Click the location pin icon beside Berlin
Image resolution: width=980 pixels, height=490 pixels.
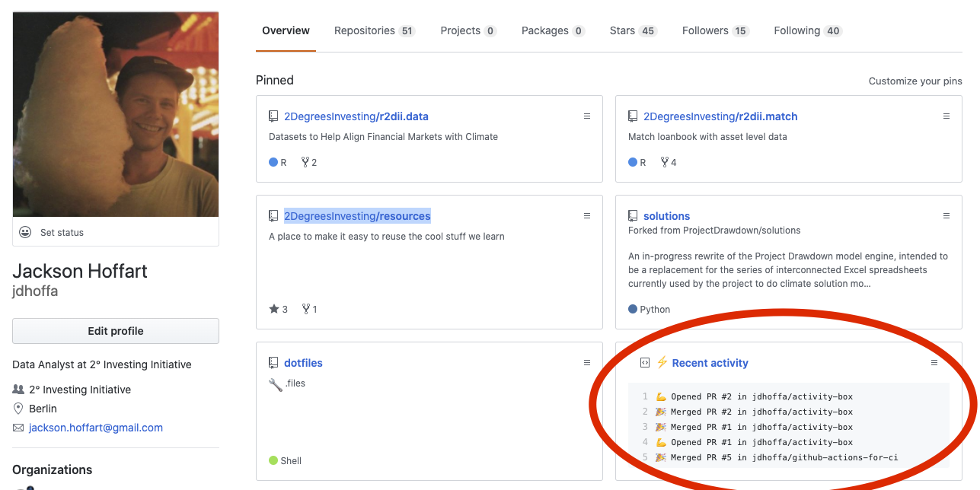pyautogui.click(x=18, y=409)
